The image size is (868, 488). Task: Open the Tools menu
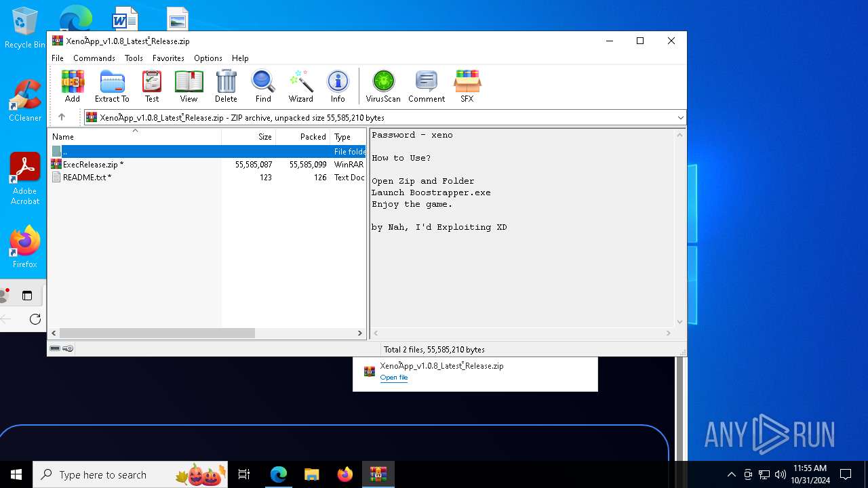tap(134, 58)
